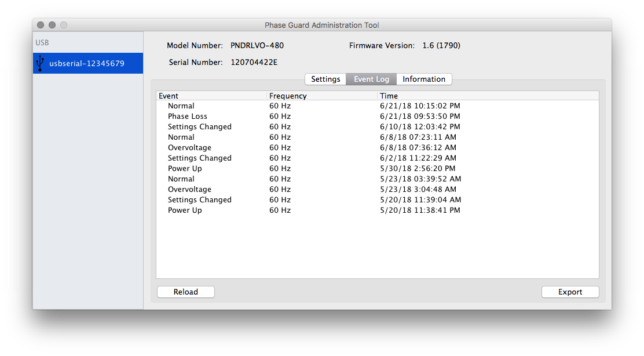The image size is (644, 356).
Task: Switch to the Event Log tab
Action: 371,79
